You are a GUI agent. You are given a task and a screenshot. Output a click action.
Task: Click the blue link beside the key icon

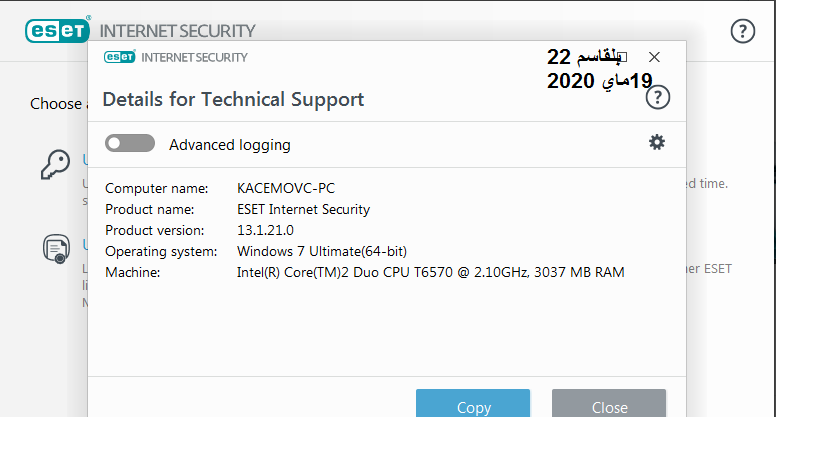coord(85,160)
